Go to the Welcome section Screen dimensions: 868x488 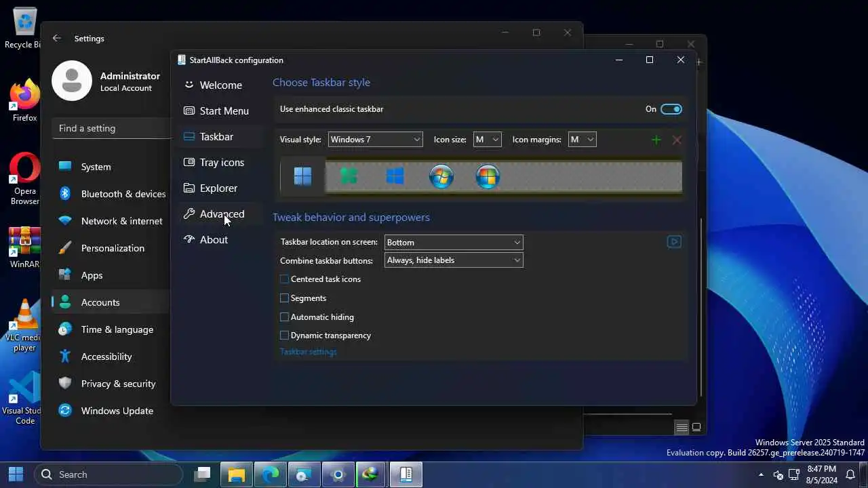[x=221, y=85]
